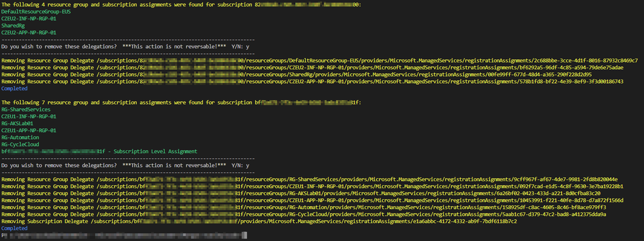
Task: Click the removal line ending bf6292a5-96df-4c85-a594-79de6e75adae
Action: tap(312, 67)
